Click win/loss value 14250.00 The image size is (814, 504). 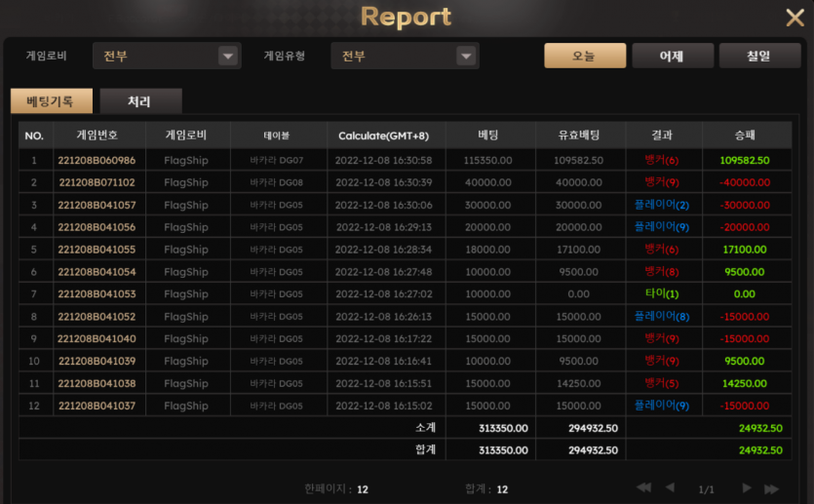745,383
